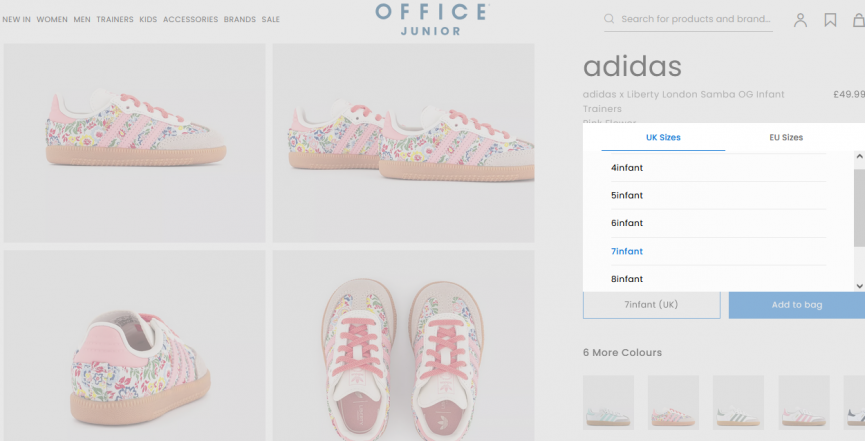Select the pink stripe white colour variant
The height and width of the screenshot is (441, 865).
click(x=804, y=402)
